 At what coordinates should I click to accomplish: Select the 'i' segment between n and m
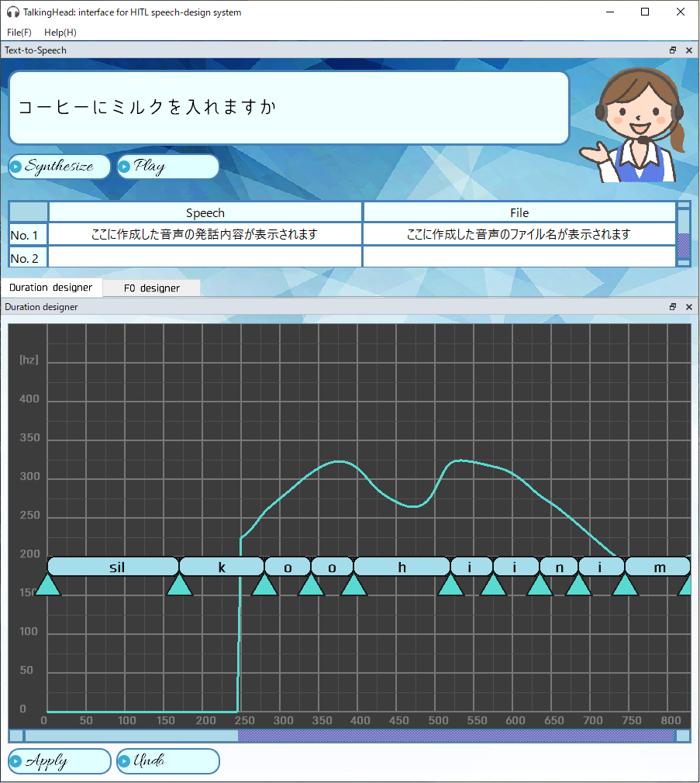602,567
